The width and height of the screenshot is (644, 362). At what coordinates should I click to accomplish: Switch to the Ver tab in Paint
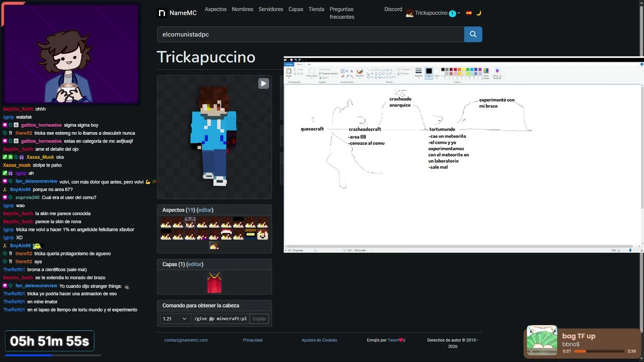309,64
